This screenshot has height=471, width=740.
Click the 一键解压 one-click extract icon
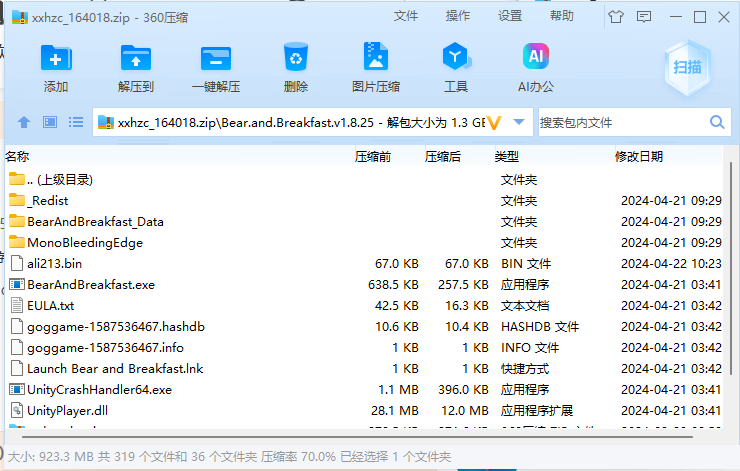tap(216, 58)
